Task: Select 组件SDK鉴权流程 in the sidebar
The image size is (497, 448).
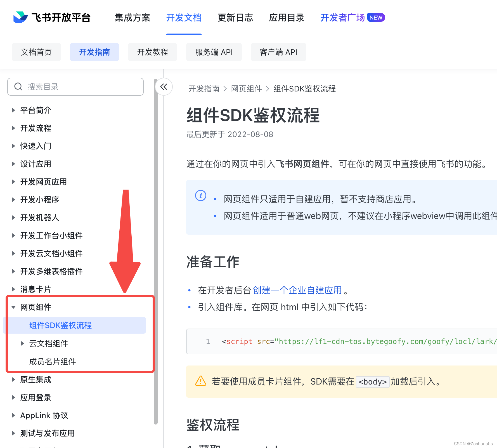Action: [74, 325]
